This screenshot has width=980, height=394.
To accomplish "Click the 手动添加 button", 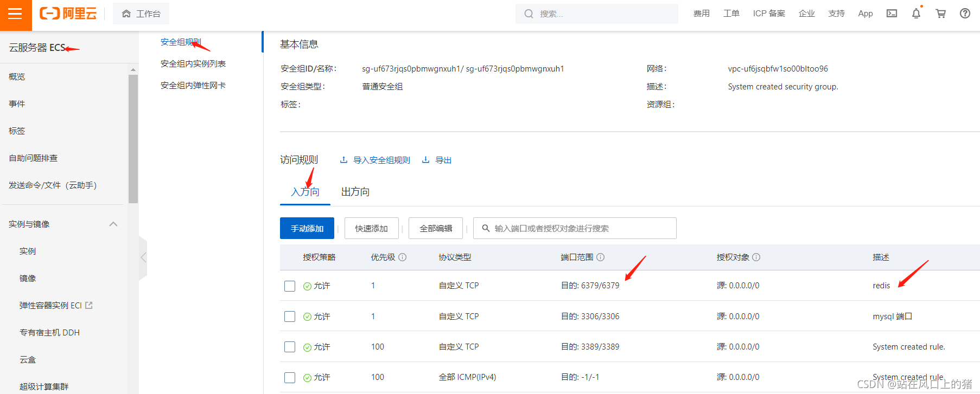I will pos(307,228).
